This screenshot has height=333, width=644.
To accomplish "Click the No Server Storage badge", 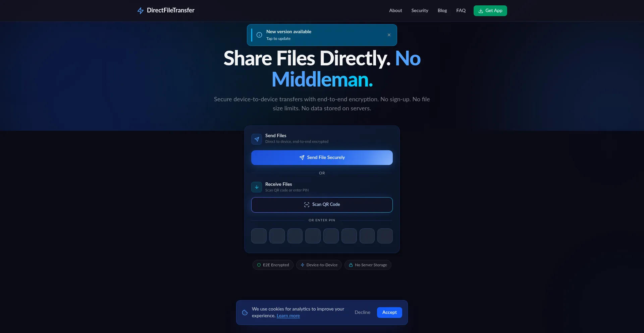I will point(368,265).
